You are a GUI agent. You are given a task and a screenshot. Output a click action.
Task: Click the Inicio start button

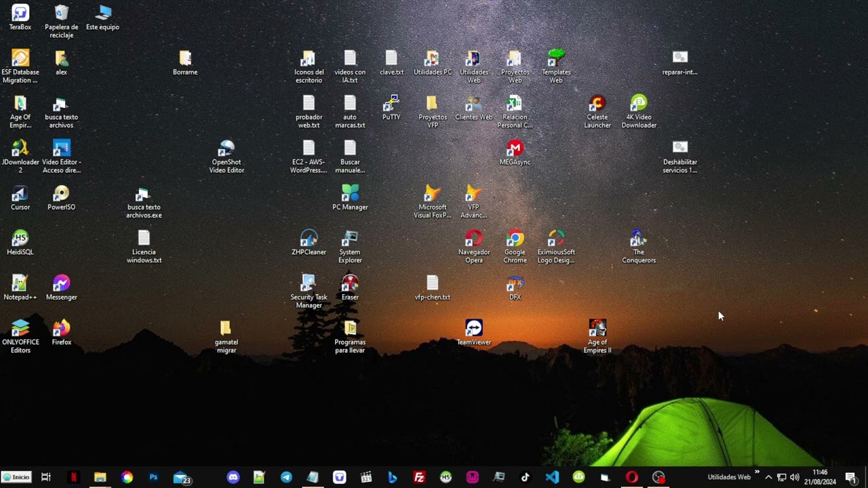pos(16,477)
